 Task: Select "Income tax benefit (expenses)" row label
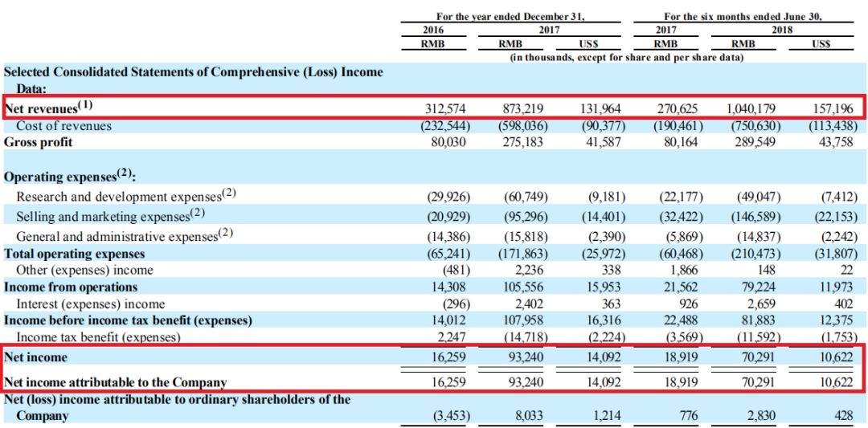[98, 338]
